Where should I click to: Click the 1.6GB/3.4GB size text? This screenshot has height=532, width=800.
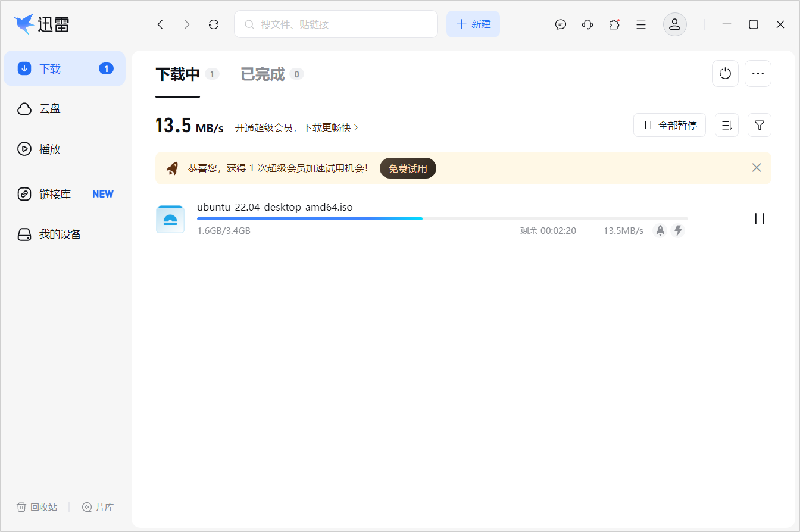tap(224, 231)
